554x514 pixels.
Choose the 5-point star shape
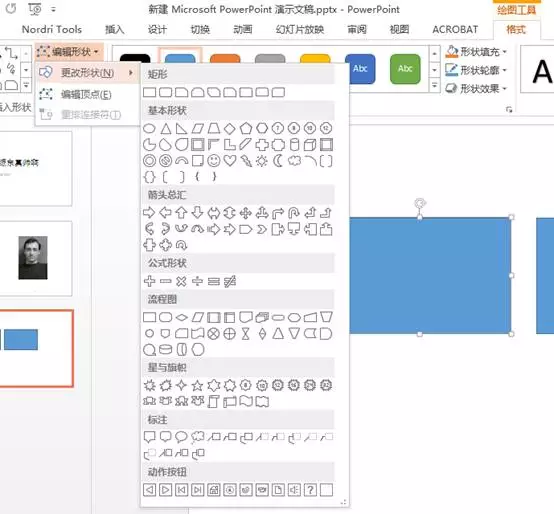click(x=198, y=385)
